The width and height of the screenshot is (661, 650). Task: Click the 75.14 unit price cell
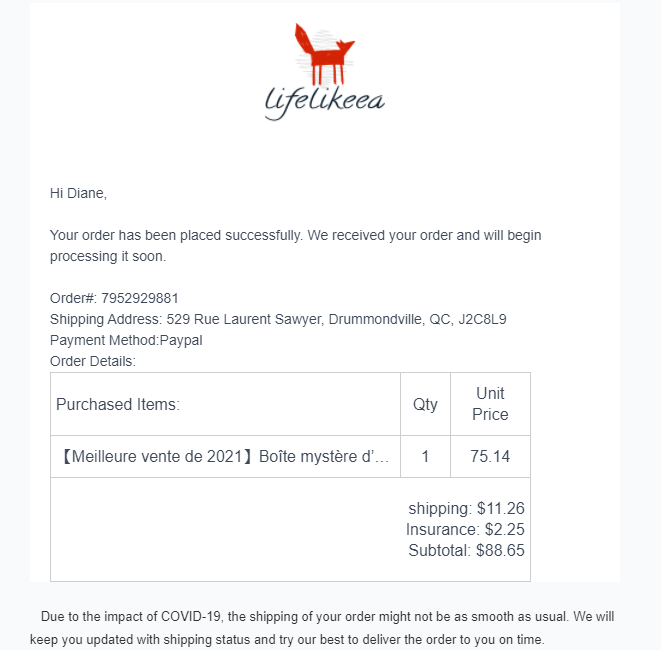coord(490,457)
